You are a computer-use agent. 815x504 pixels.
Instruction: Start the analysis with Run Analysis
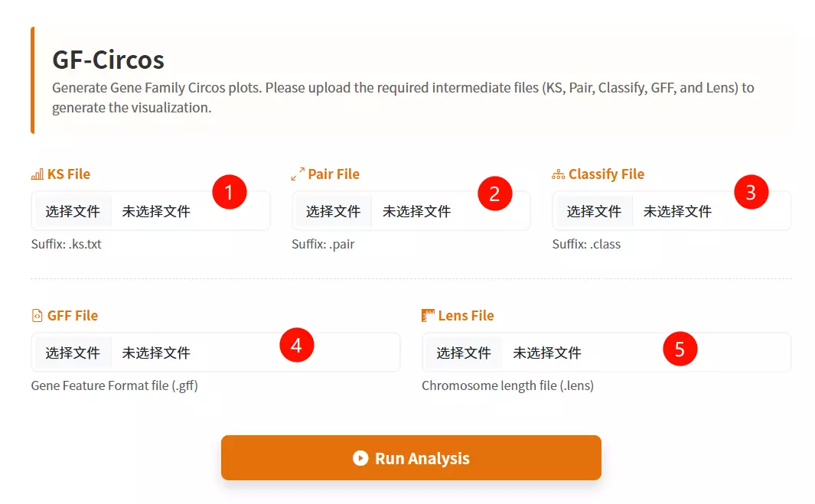[x=411, y=458]
